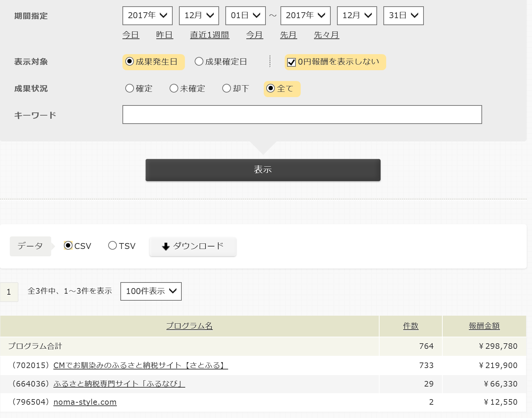The height and width of the screenshot is (418, 532).
Task: Open the end day 31日 dropdown
Action: [404, 16]
